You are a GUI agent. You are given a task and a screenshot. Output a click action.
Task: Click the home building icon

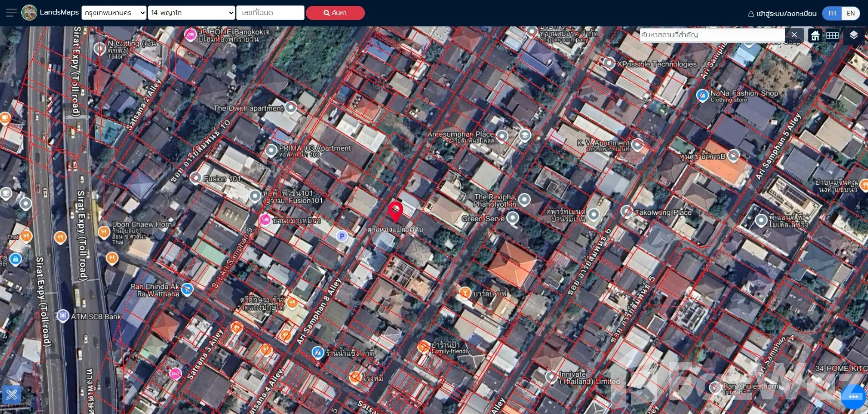815,35
